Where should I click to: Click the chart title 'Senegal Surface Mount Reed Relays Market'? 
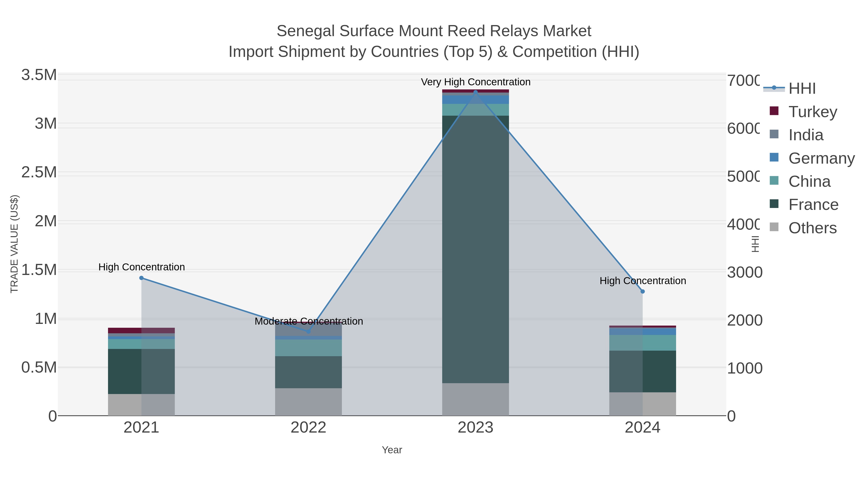pyautogui.click(x=434, y=31)
